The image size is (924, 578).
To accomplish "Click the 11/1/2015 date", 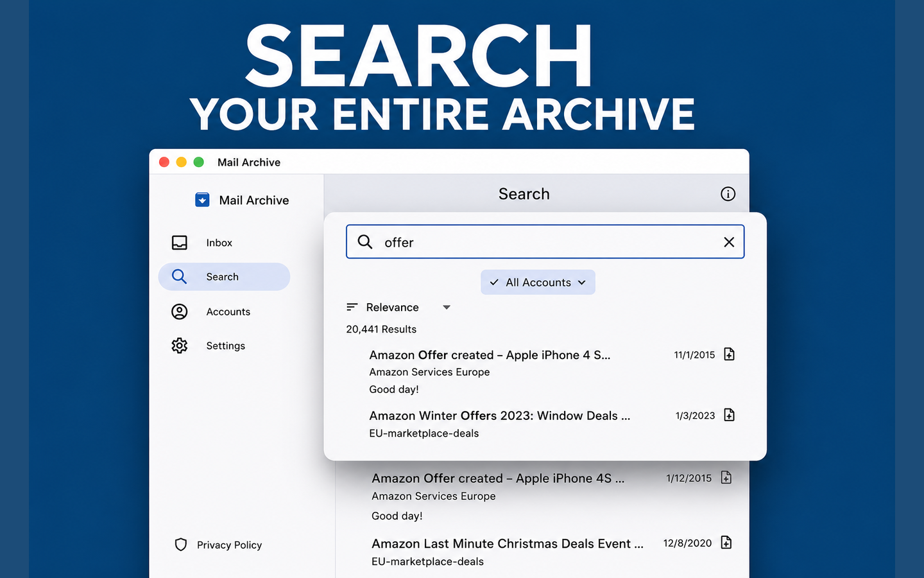I will 694,355.
